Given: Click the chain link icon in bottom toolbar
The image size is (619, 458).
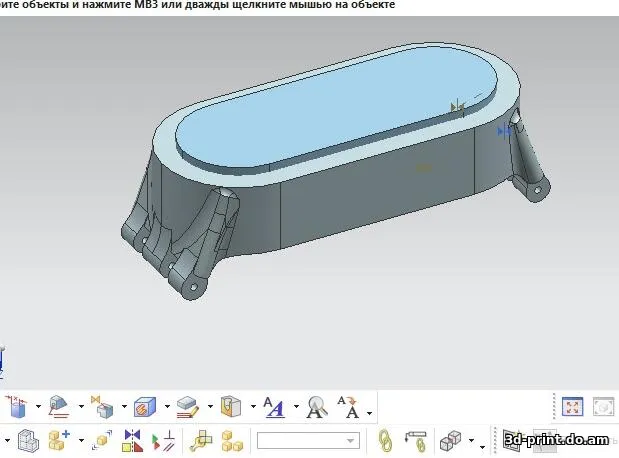Looking at the screenshot, I should (384, 440).
